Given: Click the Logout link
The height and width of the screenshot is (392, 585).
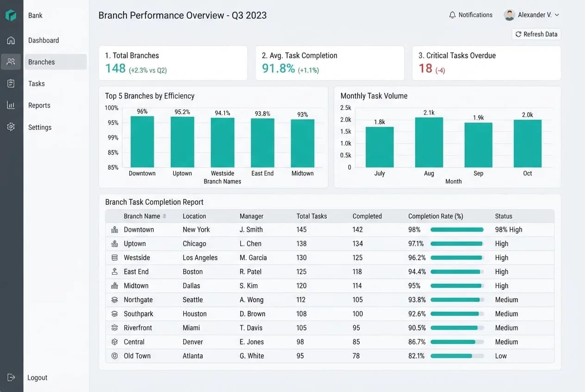Looking at the screenshot, I should tap(37, 378).
